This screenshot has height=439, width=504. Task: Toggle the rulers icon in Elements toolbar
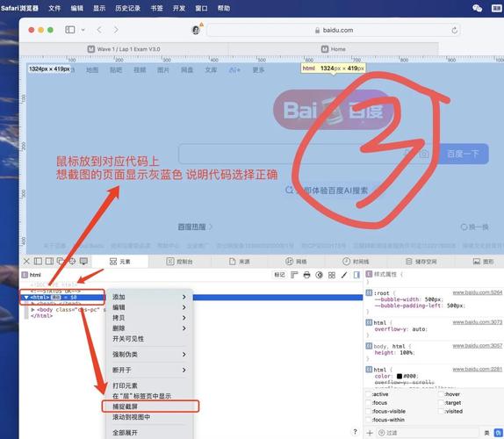[294, 275]
